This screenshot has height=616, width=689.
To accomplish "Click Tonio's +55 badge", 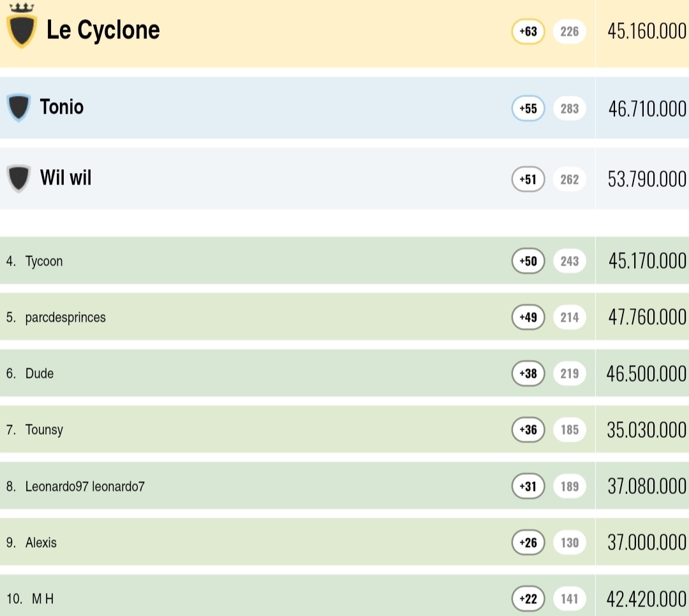I will (528, 109).
